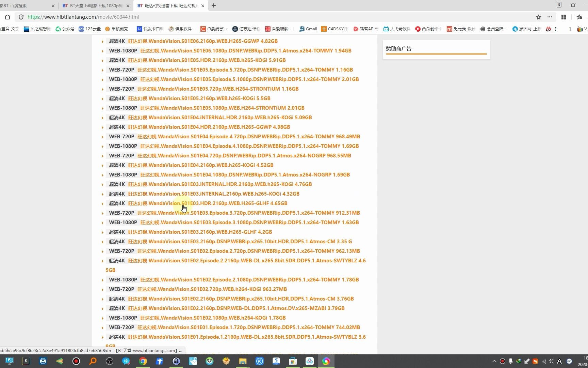Click arrow bullet beside S01E04 NOGRP 968.55MB row
The image size is (588, 368).
pos(103,156)
